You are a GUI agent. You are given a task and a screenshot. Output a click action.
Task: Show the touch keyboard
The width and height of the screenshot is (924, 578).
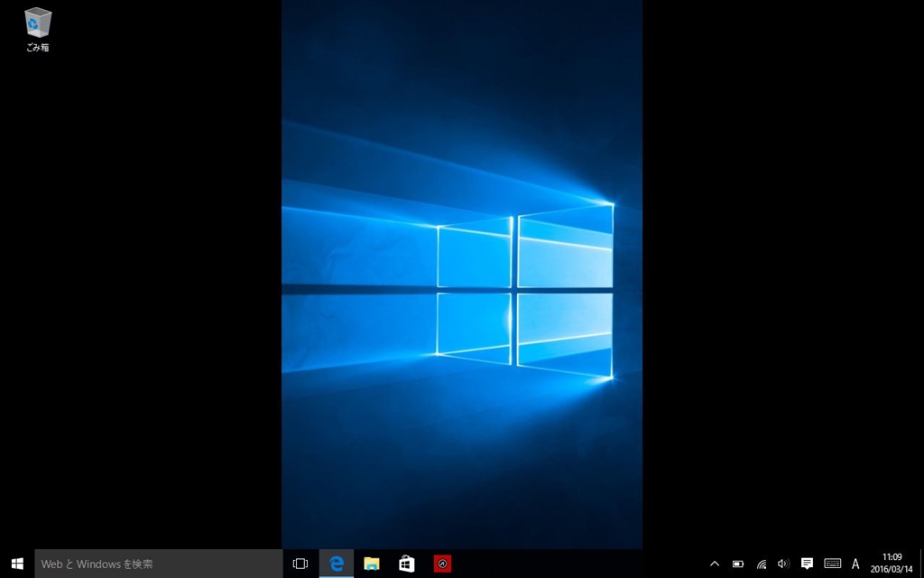pos(832,564)
